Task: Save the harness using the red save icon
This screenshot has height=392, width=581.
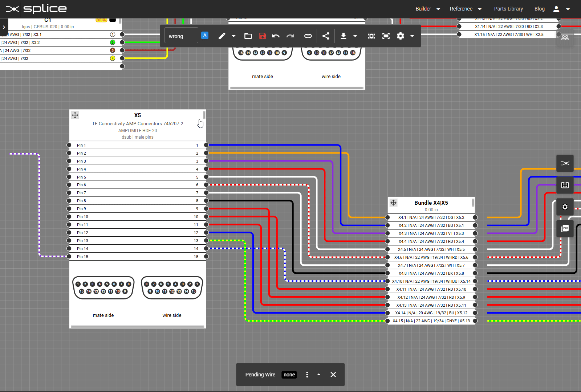Action: [x=263, y=36]
